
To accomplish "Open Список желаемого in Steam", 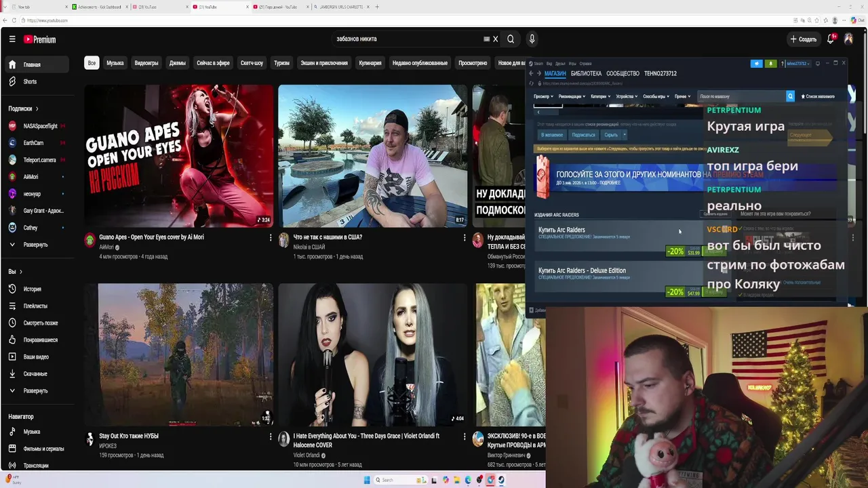I will click(x=818, y=96).
